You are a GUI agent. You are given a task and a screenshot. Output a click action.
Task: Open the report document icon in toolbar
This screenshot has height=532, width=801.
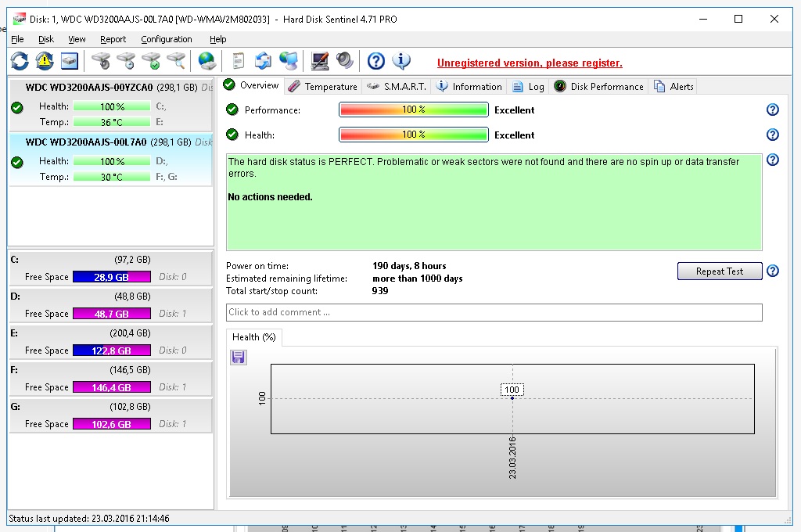tap(238, 61)
